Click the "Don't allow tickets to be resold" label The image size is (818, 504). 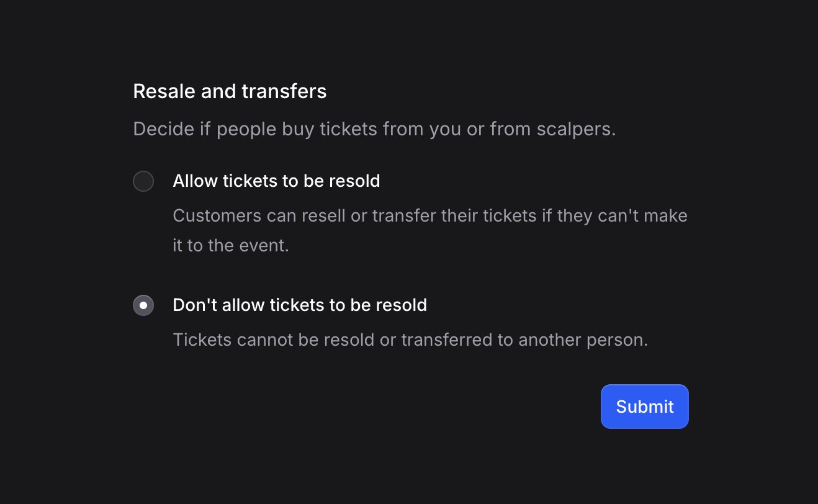pos(300,305)
